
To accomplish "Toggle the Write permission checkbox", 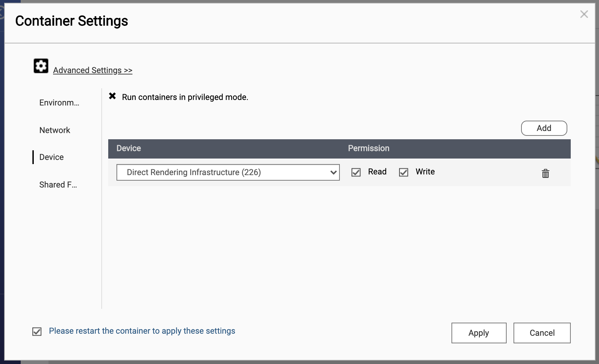I will point(404,172).
